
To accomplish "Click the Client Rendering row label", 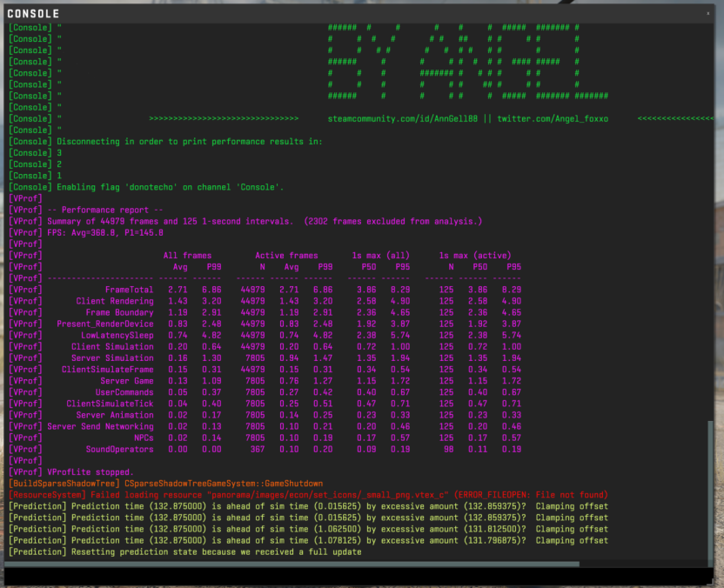I will (x=115, y=301).
